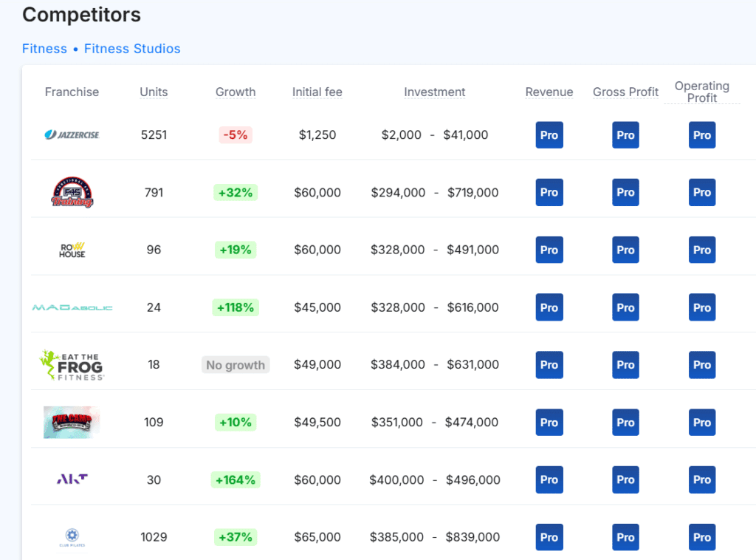This screenshot has height=560, width=756.
Task: Open The Camp Revenue Pro button
Action: pyautogui.click(x=549, y=423)
